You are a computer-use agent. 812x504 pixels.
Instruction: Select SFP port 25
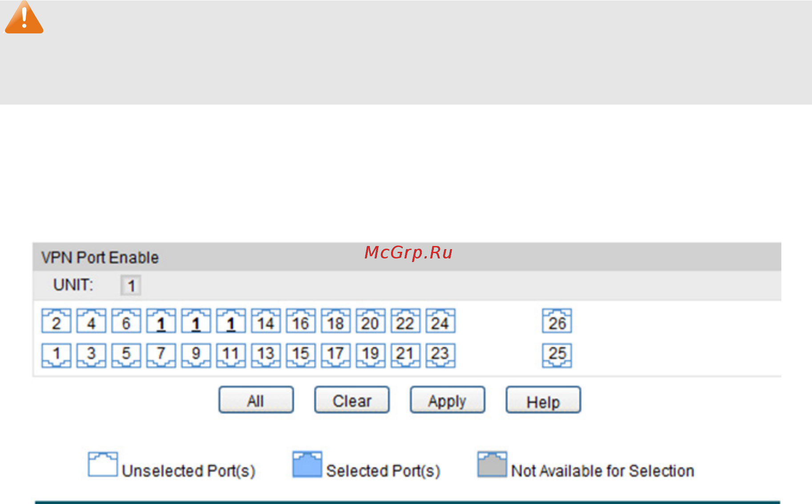pos(557,355)
